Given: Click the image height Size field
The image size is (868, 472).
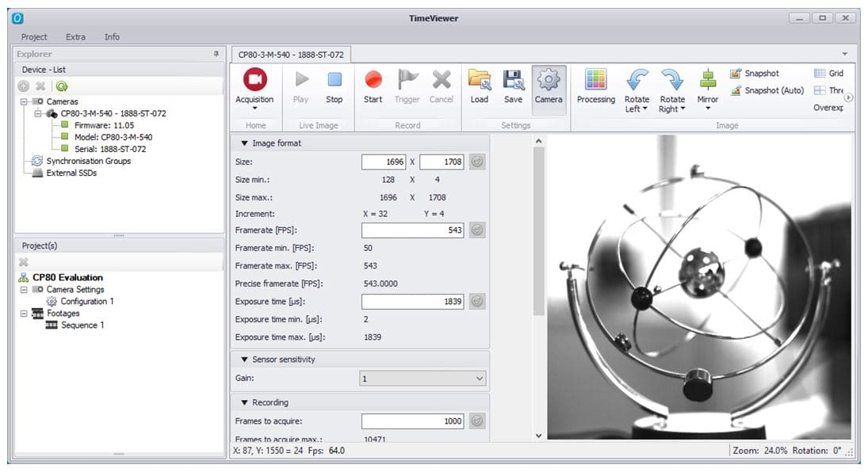Looking at the screenshot, I should tap(442, 162).
